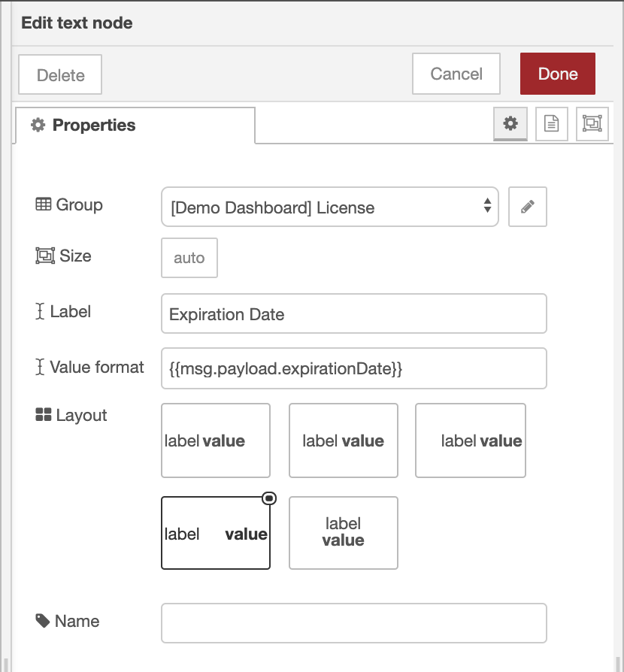Click the Group field grid icon
Image resolution: width=624 pixels, height=672 pixels.
[x=44, y=204]
